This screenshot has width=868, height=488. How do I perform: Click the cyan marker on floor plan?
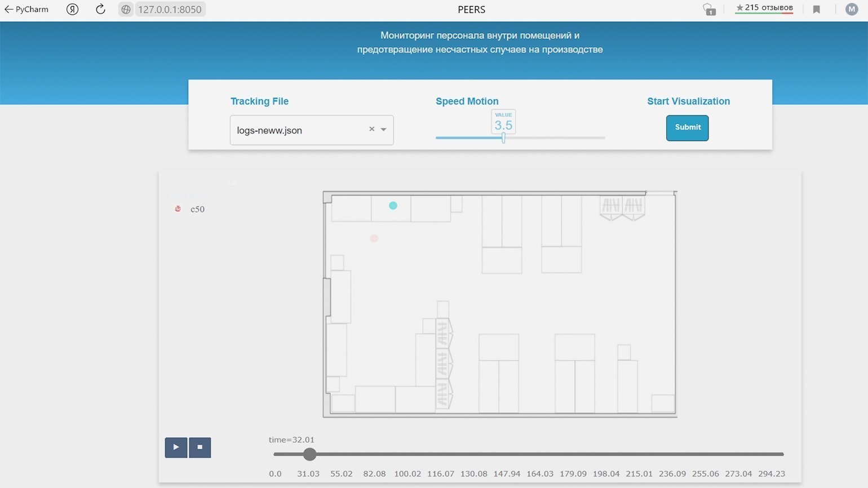393,206
